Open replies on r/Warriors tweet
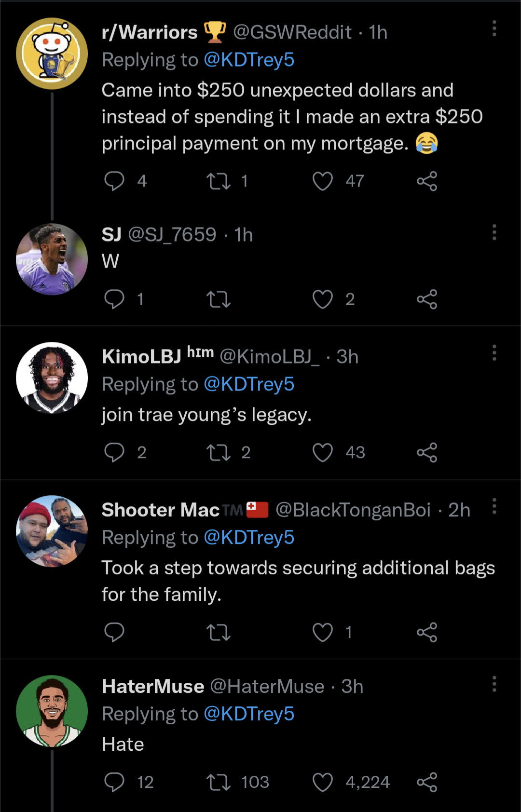This screenshot has height=812, width=521. click(114, 181)
